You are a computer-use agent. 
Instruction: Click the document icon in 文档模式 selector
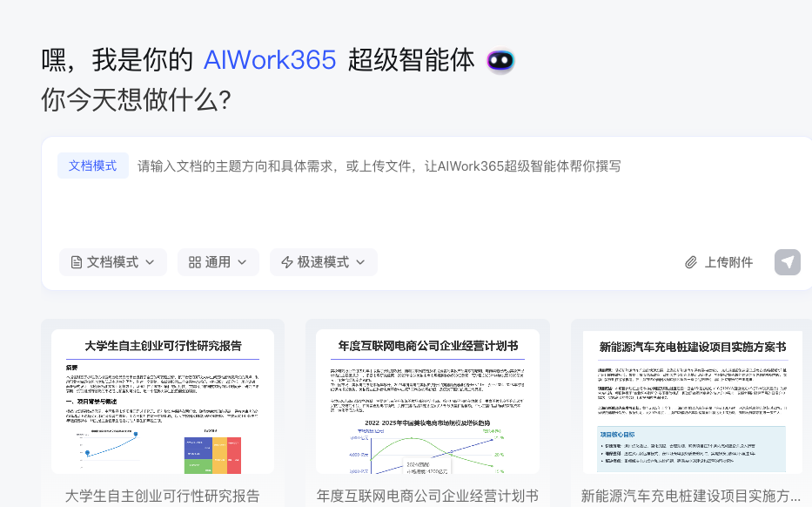[77, 262]
